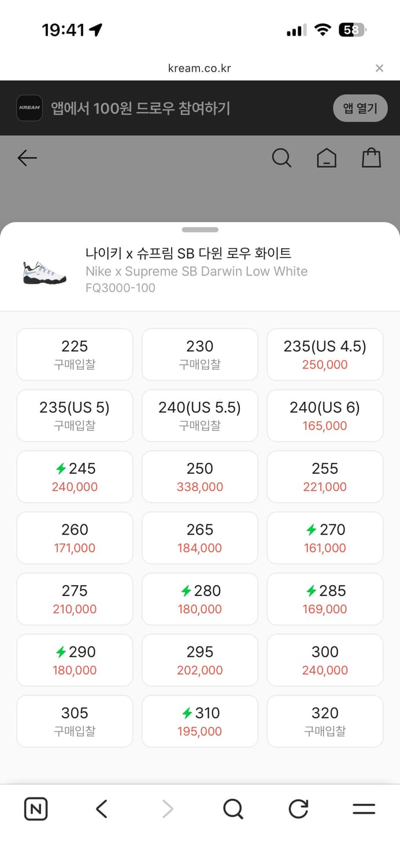Open search from the top toolbar
This screenshot has height=868, width=400.
click(282, 157)
